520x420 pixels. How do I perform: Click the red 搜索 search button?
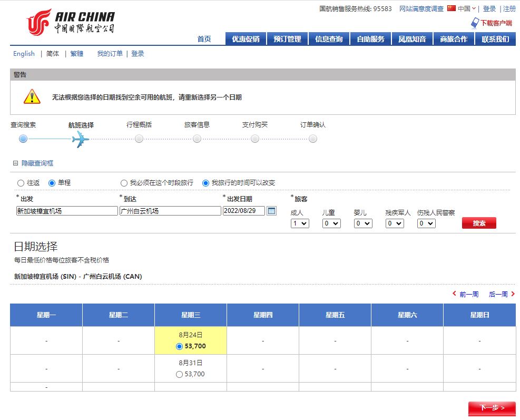click(x=478, y=223)
